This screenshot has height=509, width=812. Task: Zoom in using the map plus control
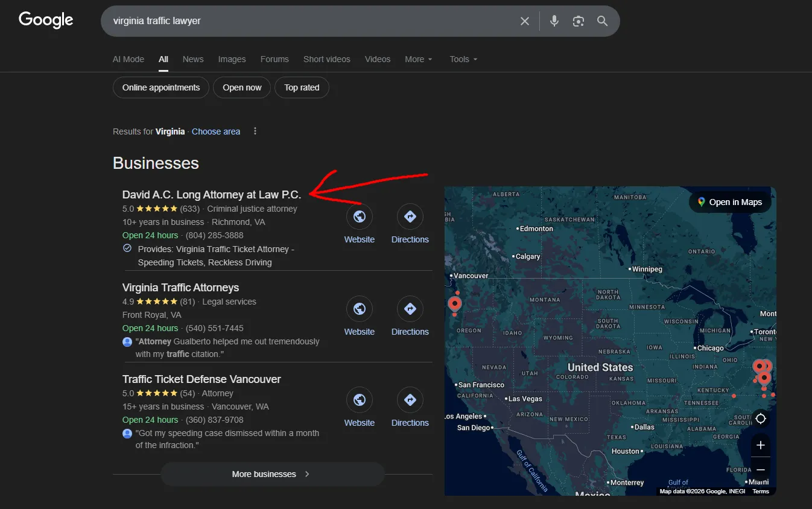point(760,445)
